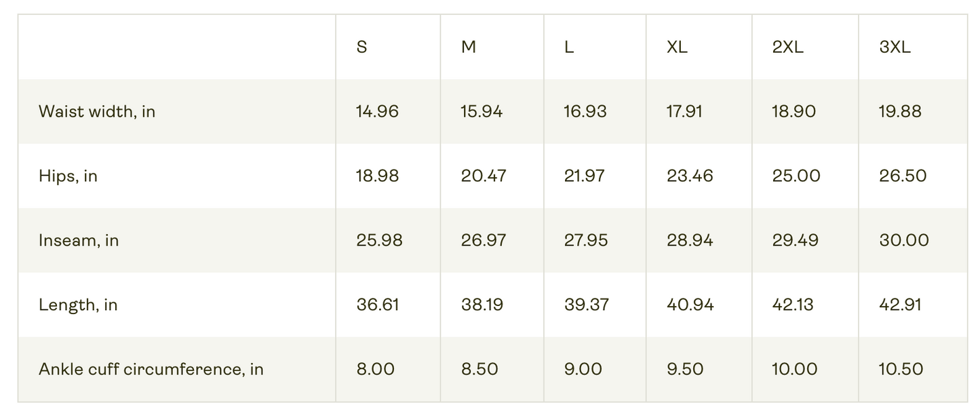Image resolution: width=980 pixels, height=420 pixels.
Task: Click the ankle cuff value 10.00
Action: (x=793, y=369)
